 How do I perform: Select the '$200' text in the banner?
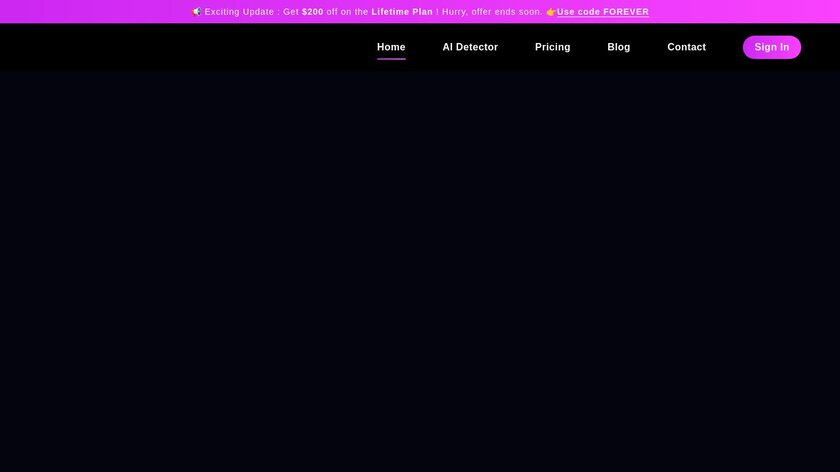[312, 12]
